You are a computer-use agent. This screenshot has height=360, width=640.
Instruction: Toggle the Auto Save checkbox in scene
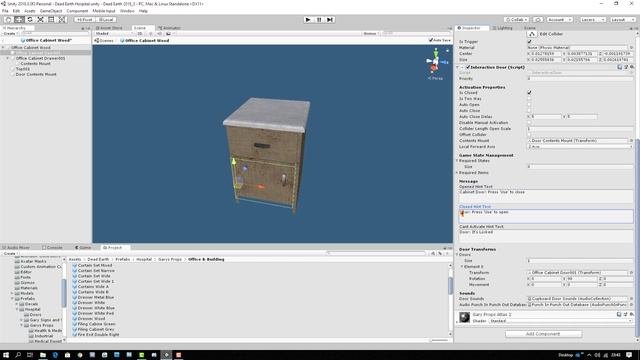(x=431, y=40)
